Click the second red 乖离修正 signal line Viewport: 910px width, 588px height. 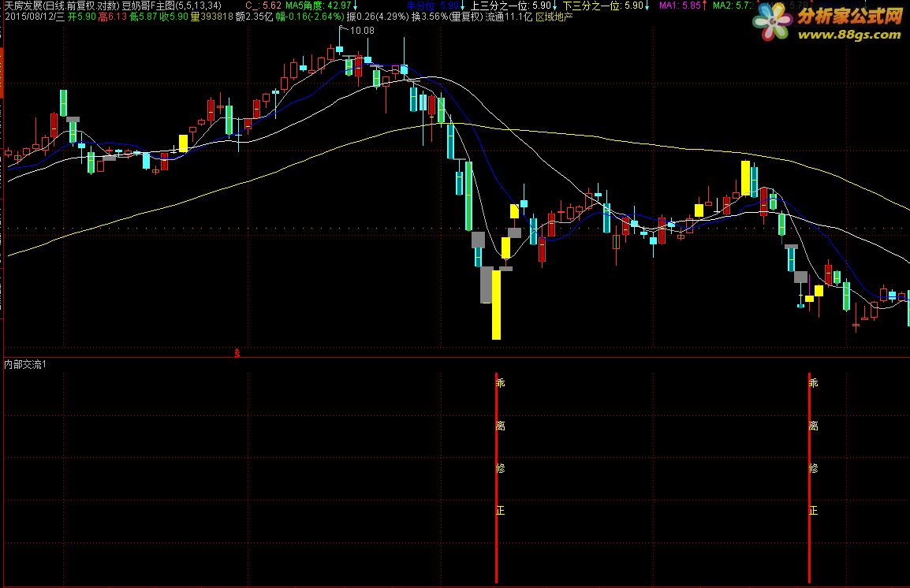coord(809,477)
